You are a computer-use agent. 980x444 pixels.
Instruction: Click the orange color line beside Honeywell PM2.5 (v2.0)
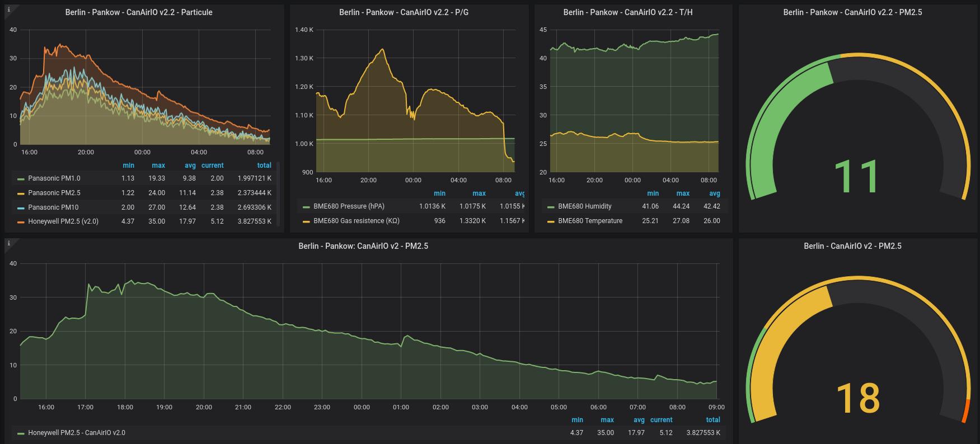(21, 222)
